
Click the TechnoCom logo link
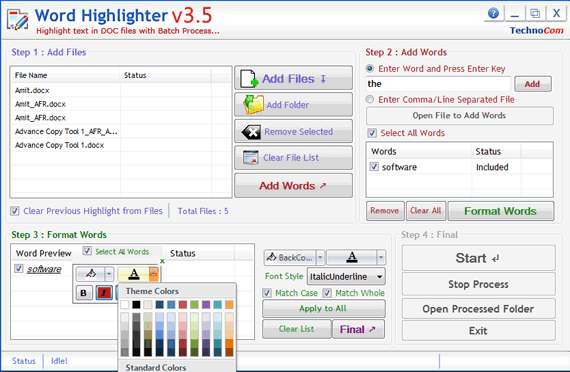coord(536,31)
